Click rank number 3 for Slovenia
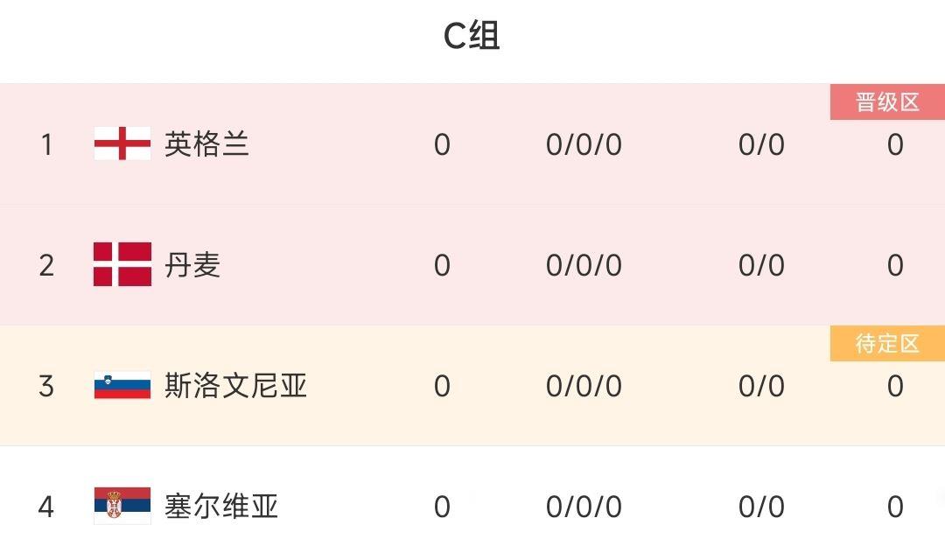The width and height of the screenshot is (945, 560). coord(46,385)
